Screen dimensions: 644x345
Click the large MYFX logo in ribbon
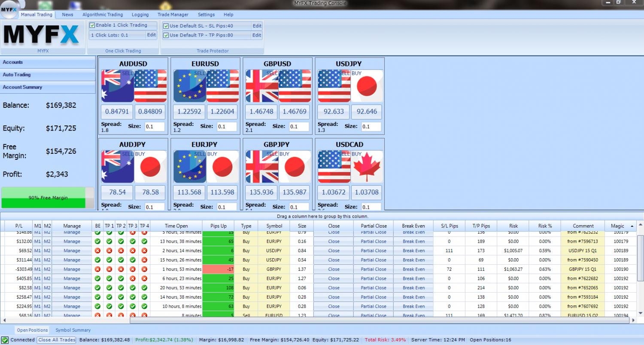(x=42, y=34)
